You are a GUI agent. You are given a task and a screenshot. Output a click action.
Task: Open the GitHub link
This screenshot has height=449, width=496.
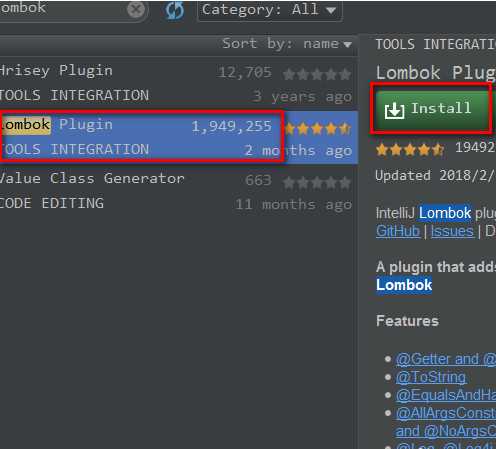398,231
